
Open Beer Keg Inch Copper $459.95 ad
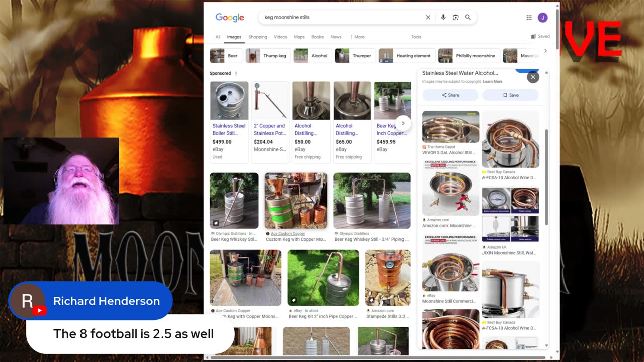coord(392,122)
